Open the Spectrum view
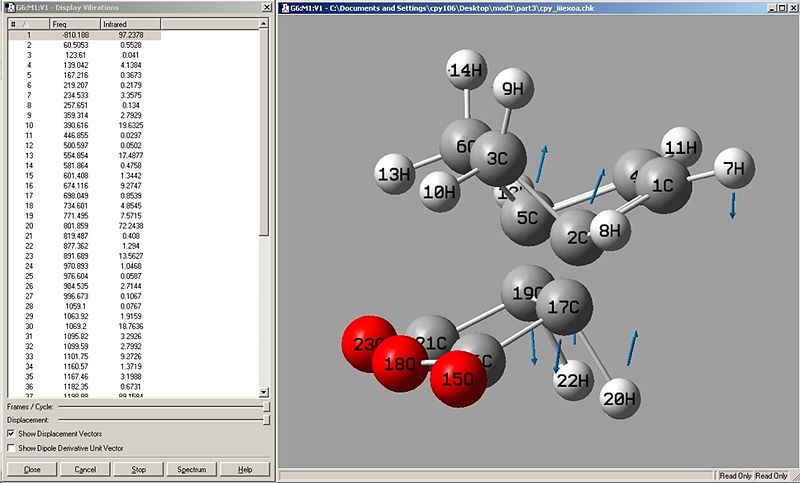This screenshot has height=483, width=800. (191, 469)
